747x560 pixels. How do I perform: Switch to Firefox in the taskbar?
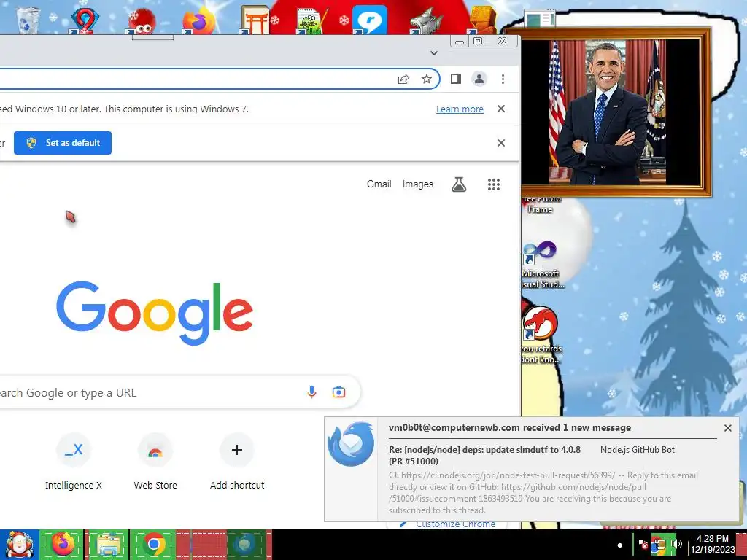point(63,545)
